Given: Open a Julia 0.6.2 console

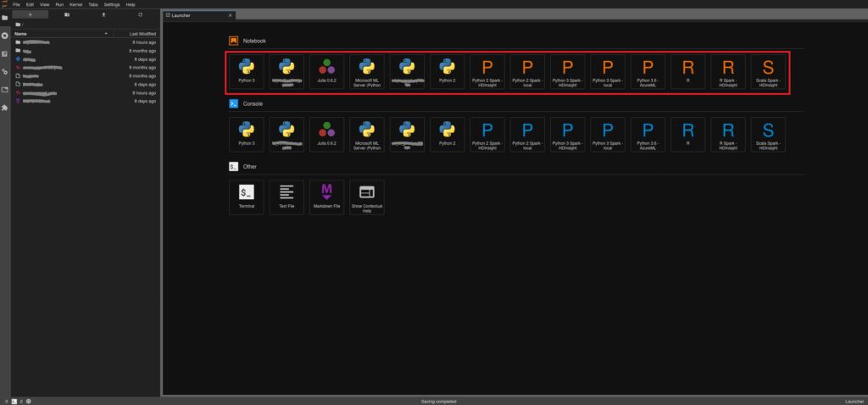Looking at the screenshot, I should tap(326, 135).
